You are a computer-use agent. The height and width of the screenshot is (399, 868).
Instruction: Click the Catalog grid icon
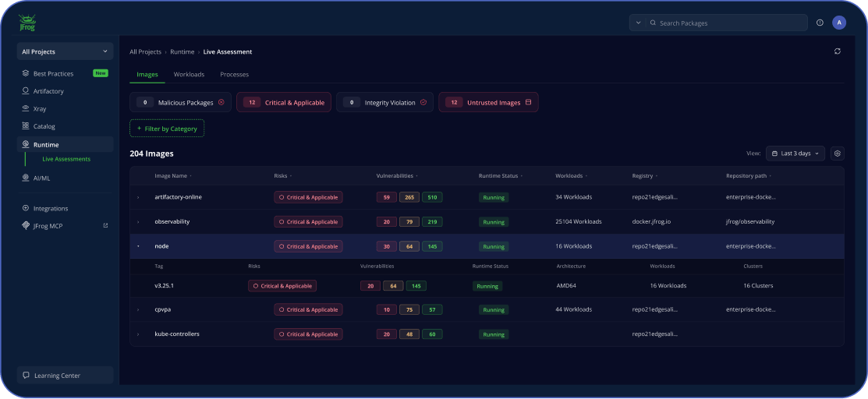click(x=26, y=126)
